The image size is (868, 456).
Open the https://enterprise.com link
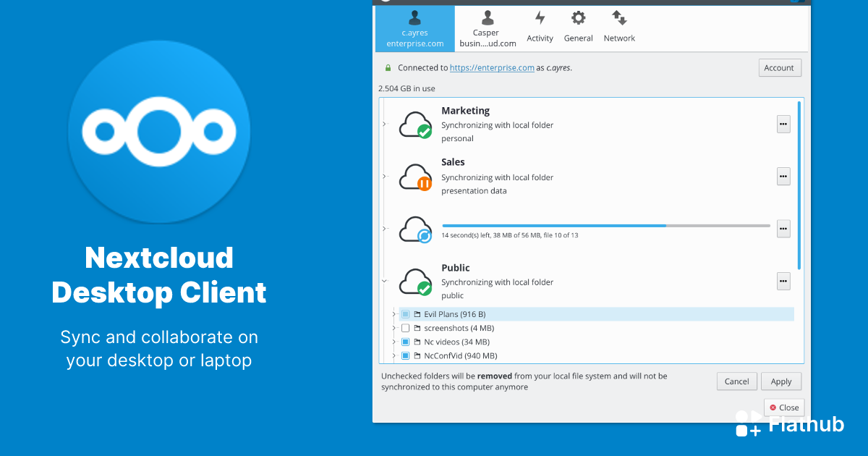492,67
